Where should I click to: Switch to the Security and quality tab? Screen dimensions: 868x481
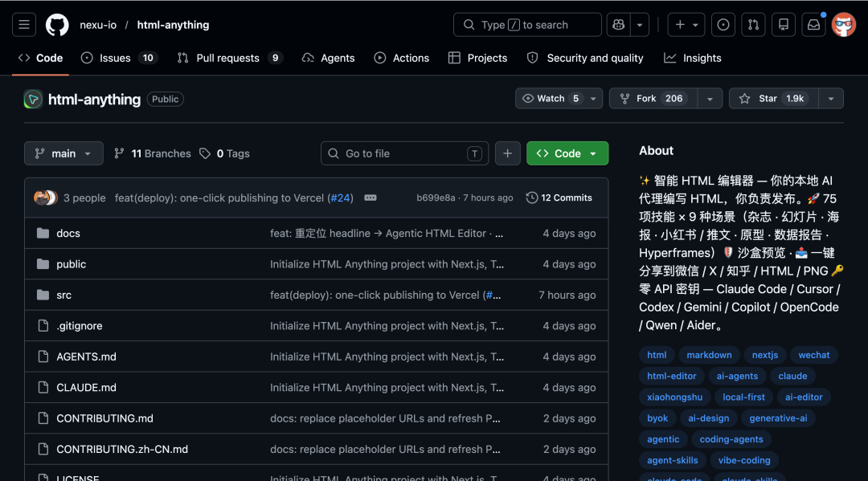[x=585, y=58]
